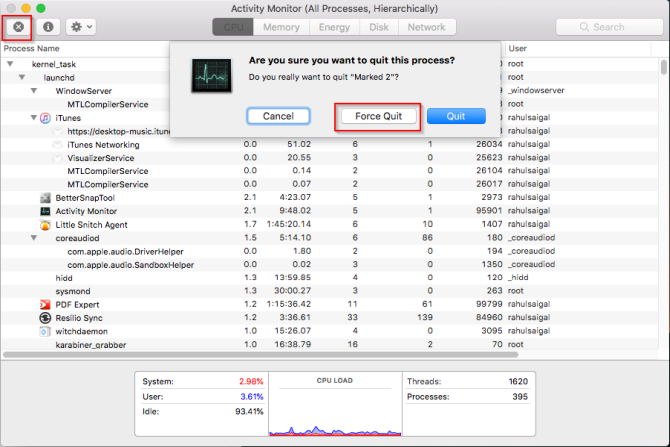
Task: Switch to the Memory tab
Action: 281,27
